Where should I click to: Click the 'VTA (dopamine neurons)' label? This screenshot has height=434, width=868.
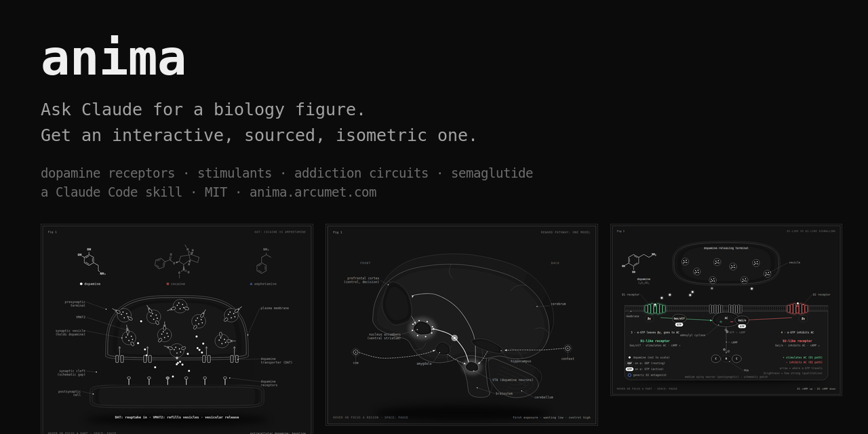click(x=513, y=380)
